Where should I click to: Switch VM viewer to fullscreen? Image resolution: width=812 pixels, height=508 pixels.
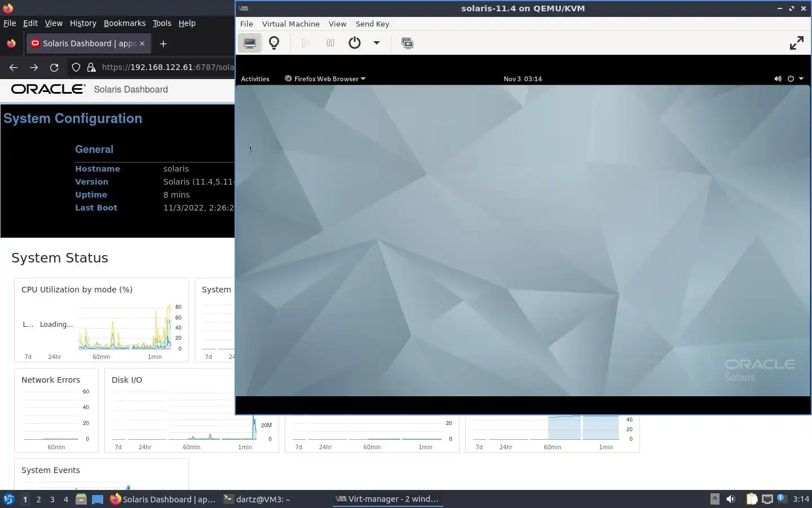tap(797, 43)
